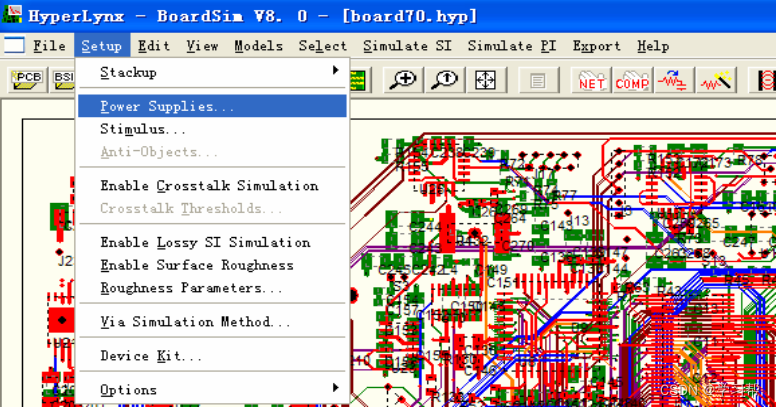
Task: Click the green stackup editor icon
Action: coord(358,80)
